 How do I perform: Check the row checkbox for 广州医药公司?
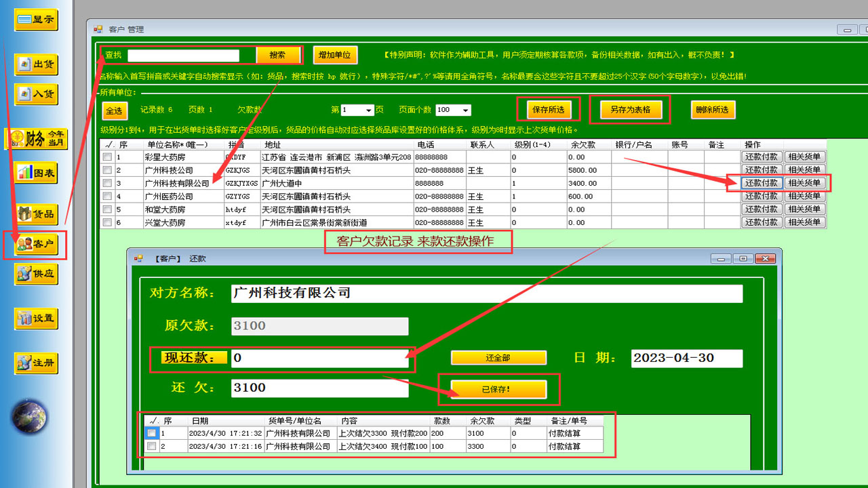(x=106, y=196)
